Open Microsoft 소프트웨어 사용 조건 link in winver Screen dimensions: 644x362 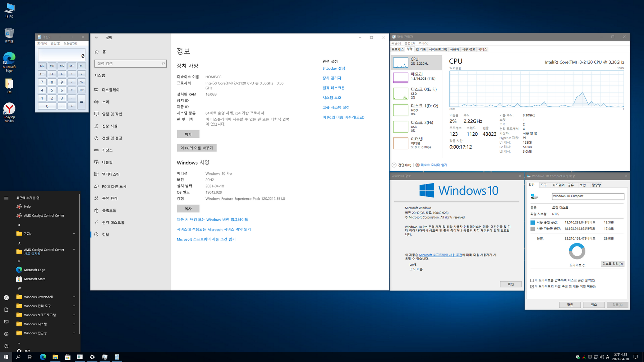[441, 255]
